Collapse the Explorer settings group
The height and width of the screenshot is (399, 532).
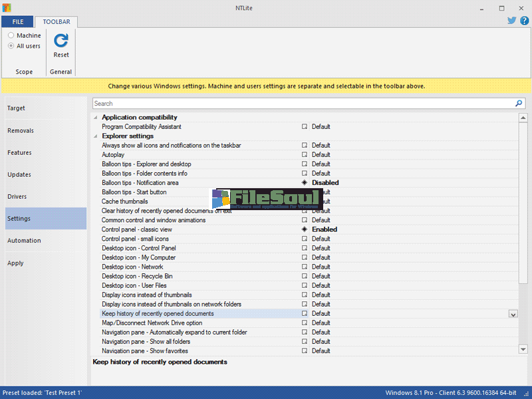tap(96, 136)
